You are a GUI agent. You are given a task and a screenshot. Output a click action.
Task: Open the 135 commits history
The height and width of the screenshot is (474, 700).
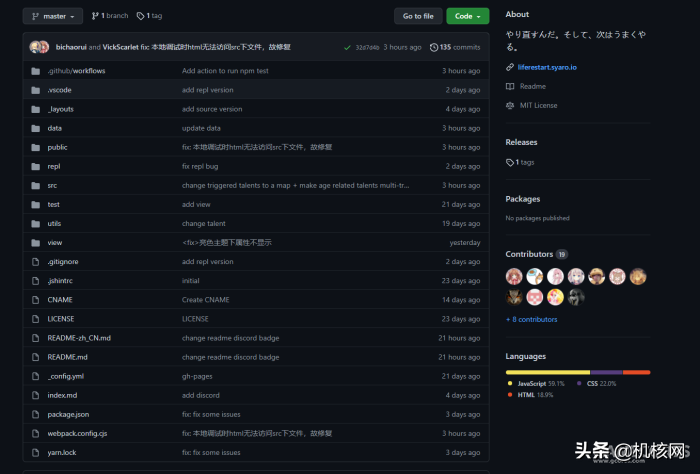455,47
